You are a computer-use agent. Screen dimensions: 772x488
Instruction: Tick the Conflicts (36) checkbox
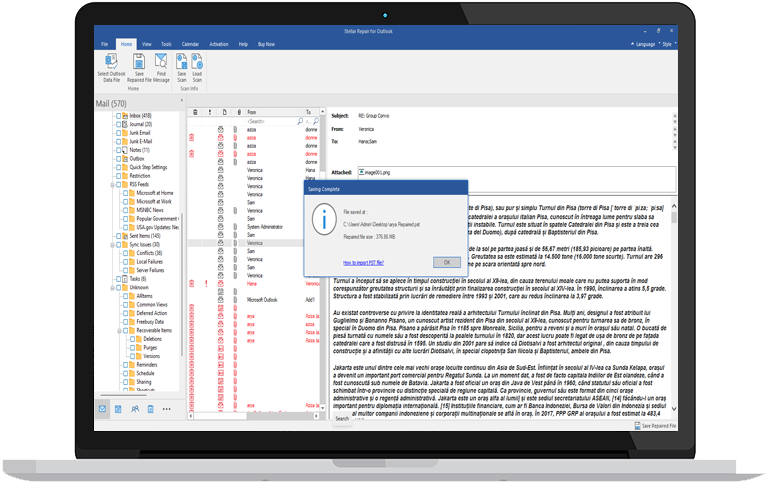point(125,253)
